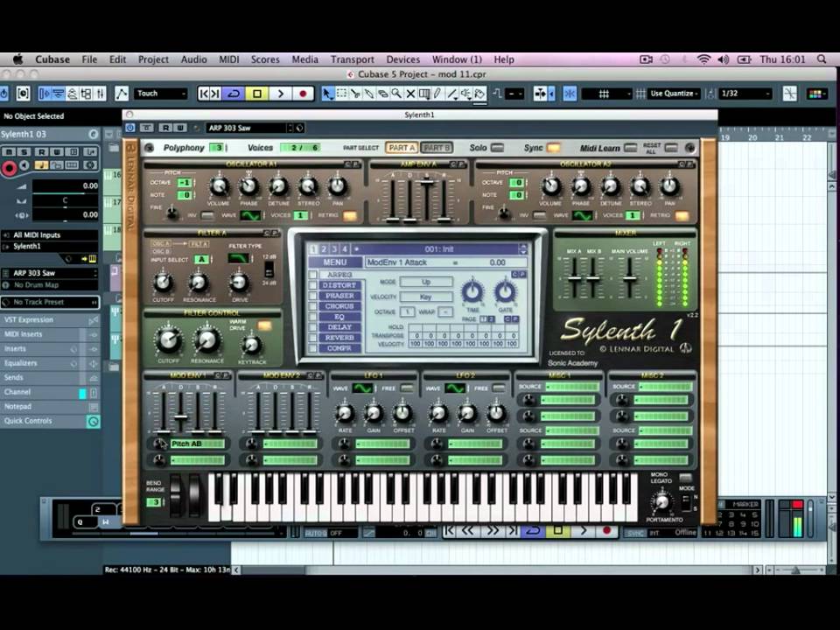Stop playback with the yellow Stop button
This screenshot has height=630, width=840.
point(257,94)
